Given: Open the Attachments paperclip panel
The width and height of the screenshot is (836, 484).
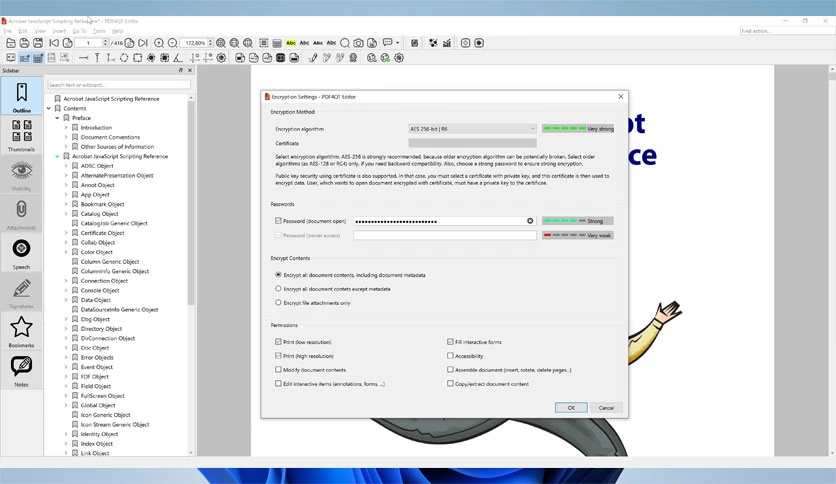Looking at the screenshot, I should [21, 213].
